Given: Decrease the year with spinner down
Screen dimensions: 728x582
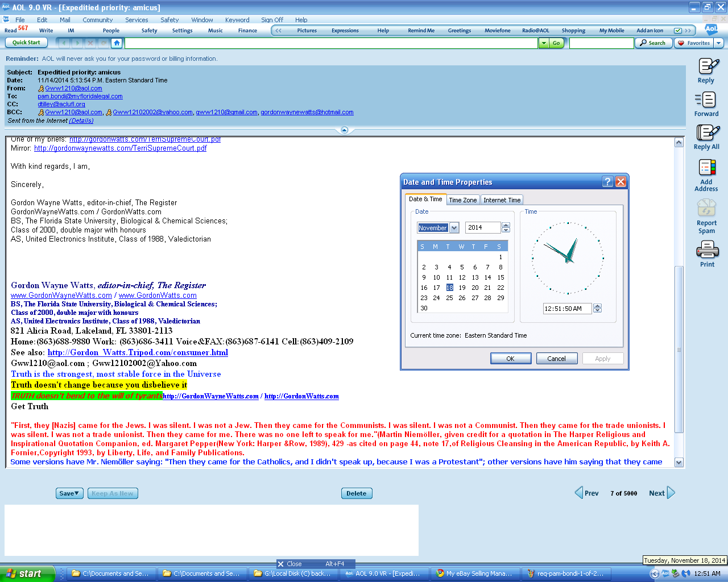Looking at the screenshot, I should (x=506, y=230).
